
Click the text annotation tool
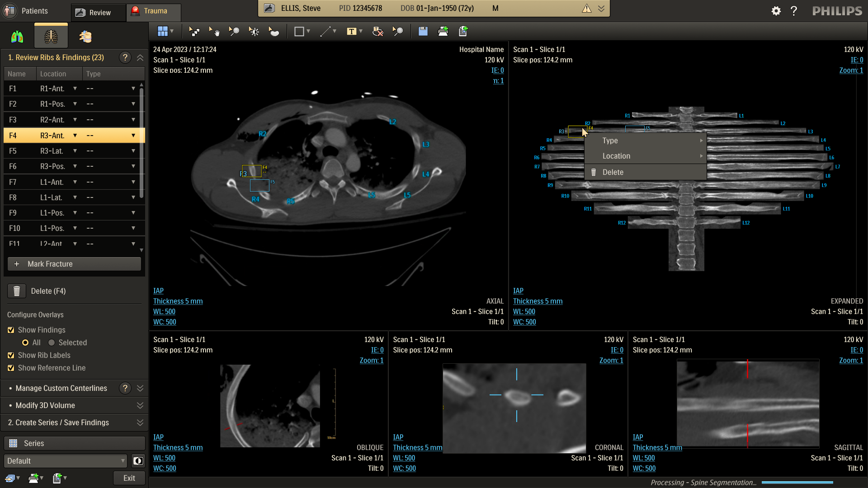click(x=352, y=31)
